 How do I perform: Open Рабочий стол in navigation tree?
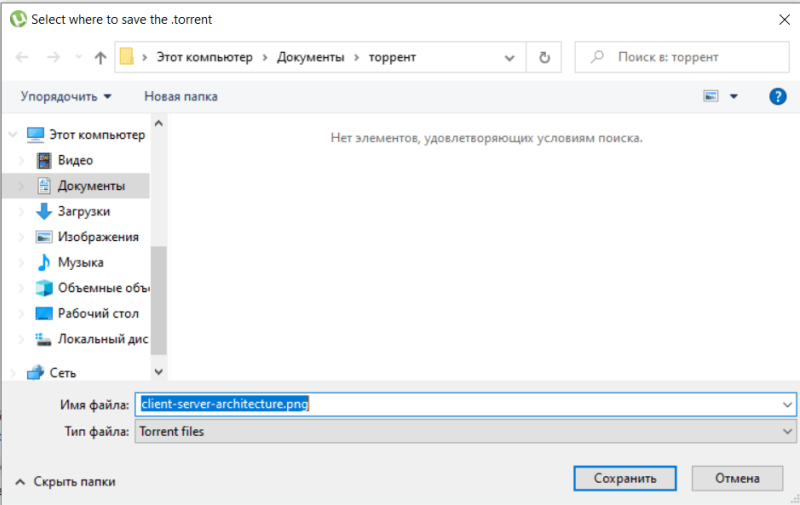point(98,313)
